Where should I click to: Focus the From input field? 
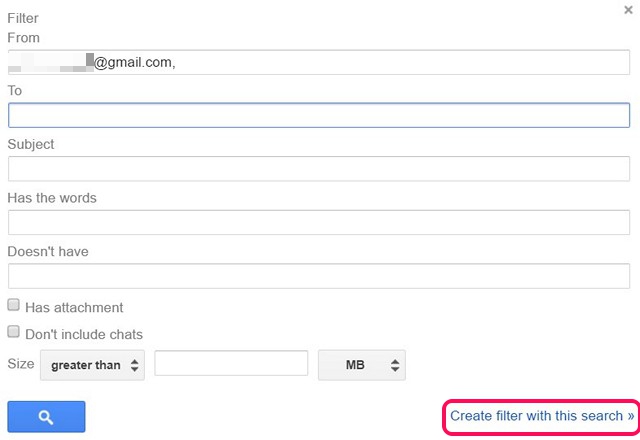(319, 62)
